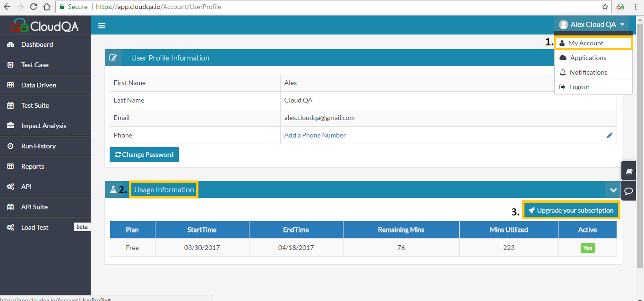Click the browser back arrow
This screenshot has width=644, height=301.
(x=7, y=7)
